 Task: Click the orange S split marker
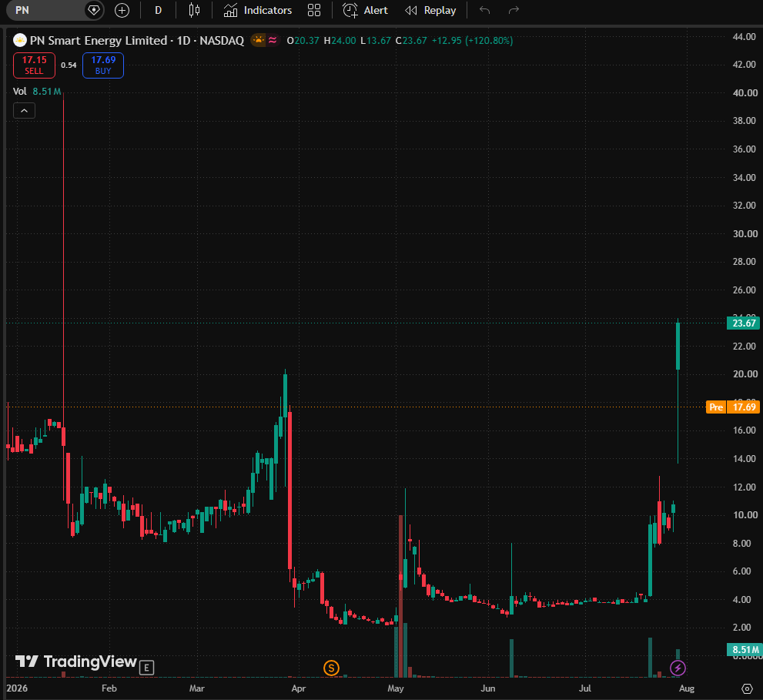[331, 668]
